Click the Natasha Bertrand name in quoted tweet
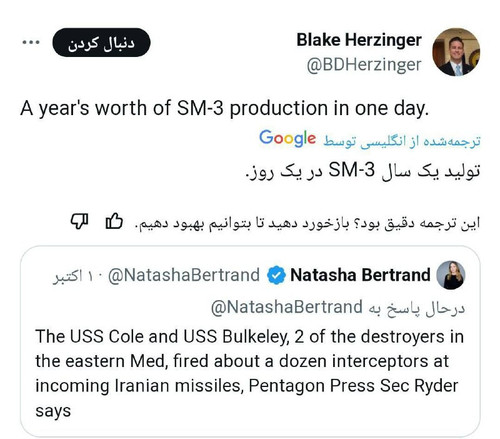500x439 pixels. click(360, 275)
